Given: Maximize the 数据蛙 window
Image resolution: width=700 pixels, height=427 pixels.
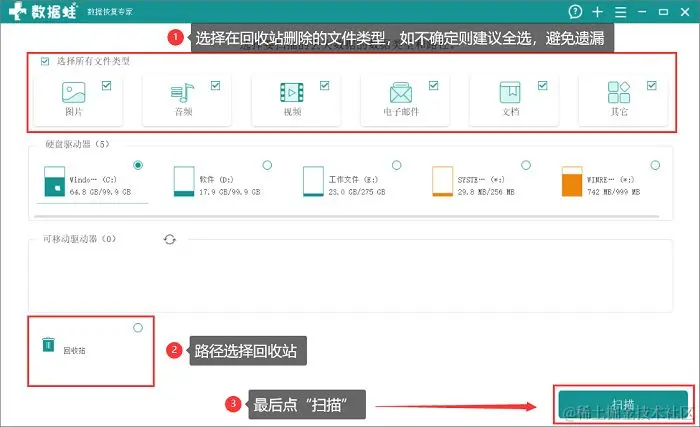Looking at the screenshot, I should click(663, 12).
